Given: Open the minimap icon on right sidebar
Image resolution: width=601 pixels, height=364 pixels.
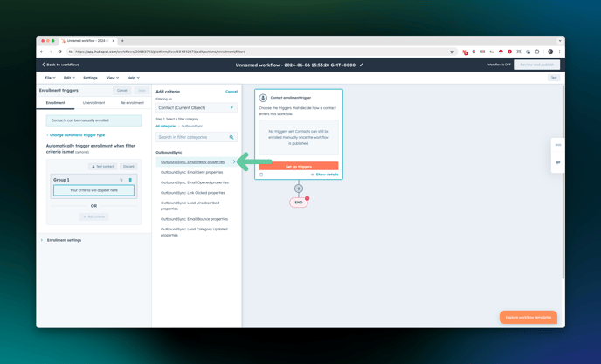Looking at the screenshot, I should [558, 145].
